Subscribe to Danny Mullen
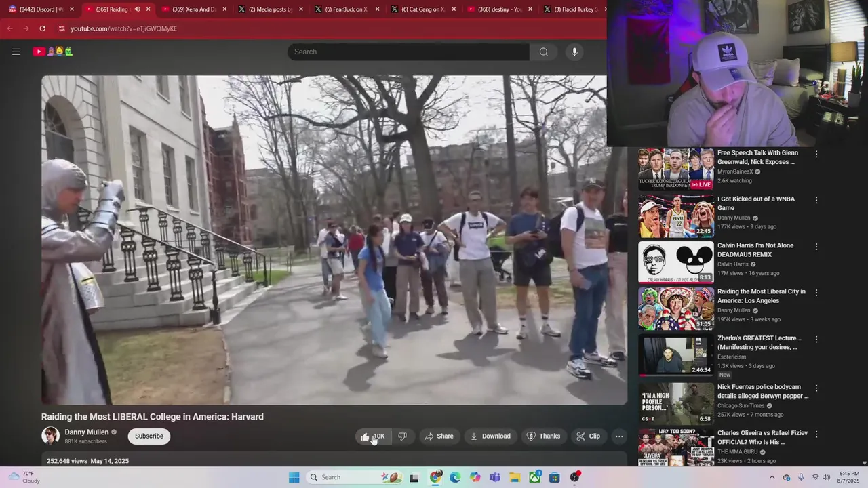This screenshot has height=488, width=868. [149, 436]
